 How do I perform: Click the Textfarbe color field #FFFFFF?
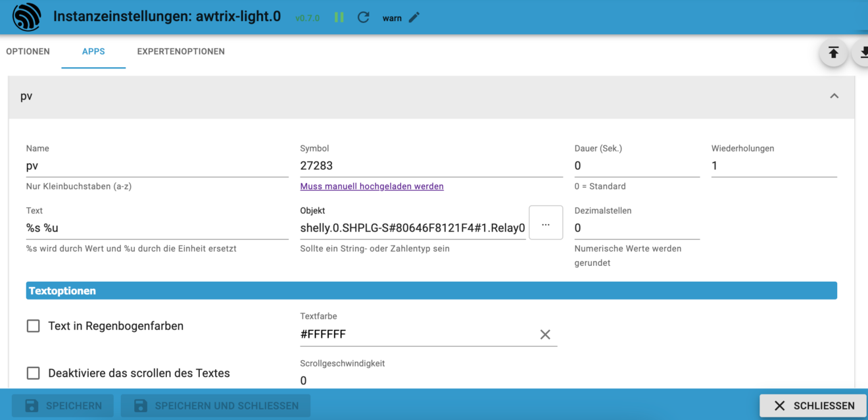tap(414, 334)
